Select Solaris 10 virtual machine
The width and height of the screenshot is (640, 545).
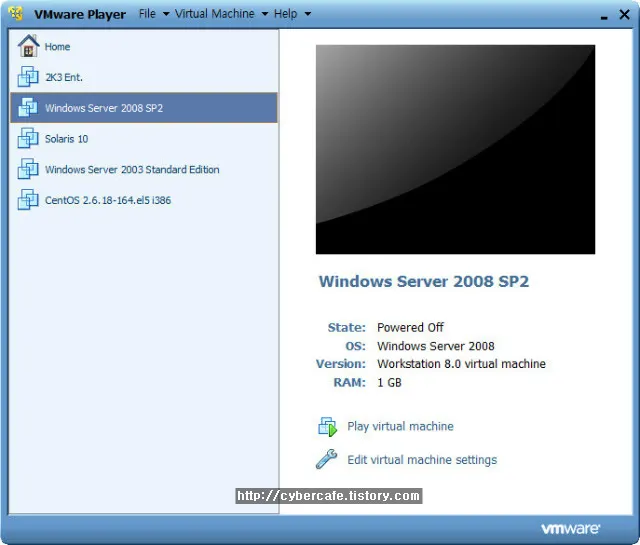144,138
